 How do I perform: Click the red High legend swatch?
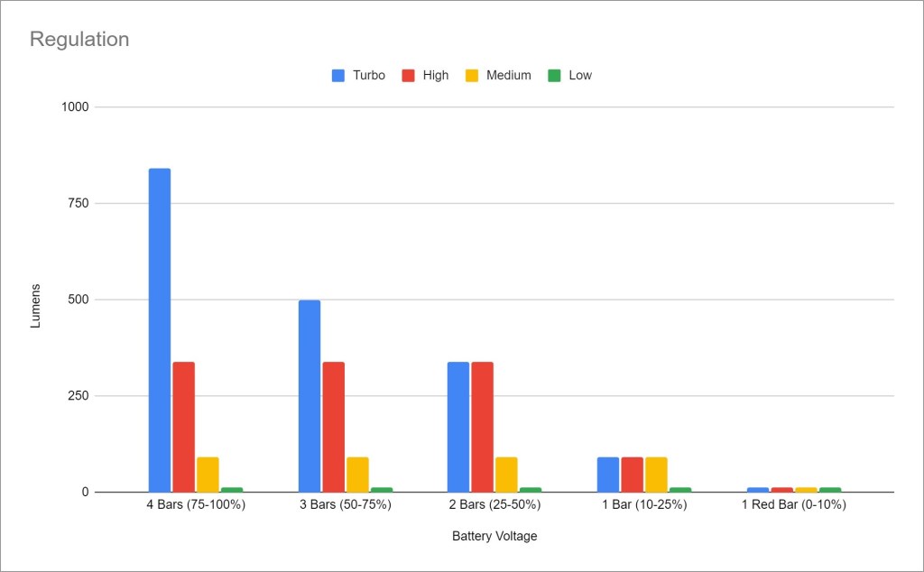pos(407,76)
